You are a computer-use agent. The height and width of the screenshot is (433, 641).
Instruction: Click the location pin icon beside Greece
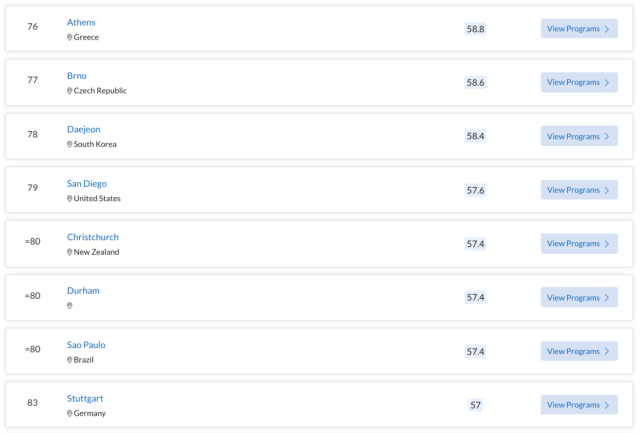pyautogui.click(x=69, y=37)
